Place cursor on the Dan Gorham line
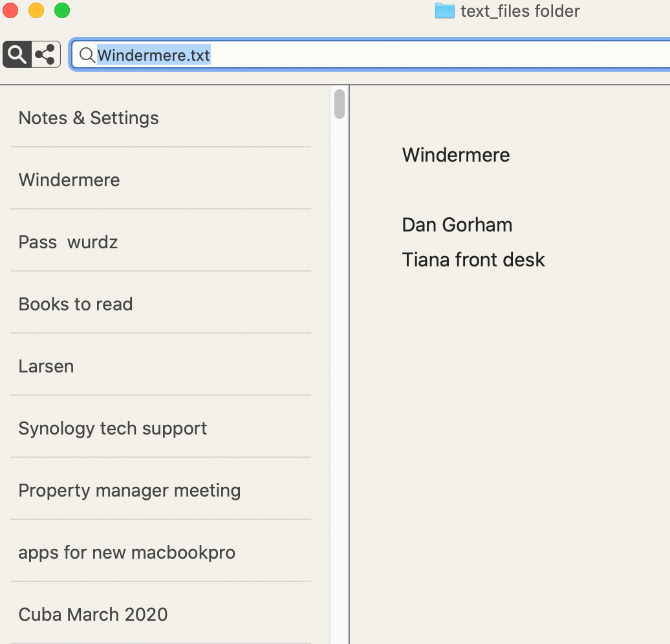The height and width of the screenshot is (644, 670). [457, 225]
